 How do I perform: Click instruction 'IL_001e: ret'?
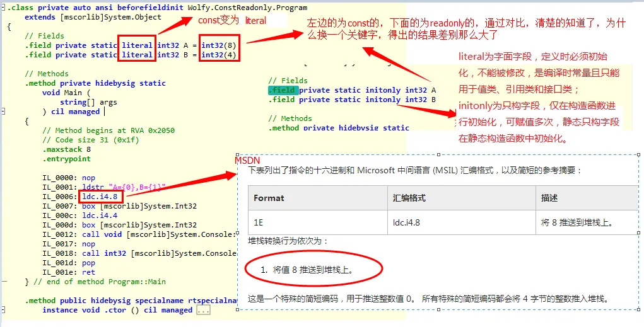69,272
